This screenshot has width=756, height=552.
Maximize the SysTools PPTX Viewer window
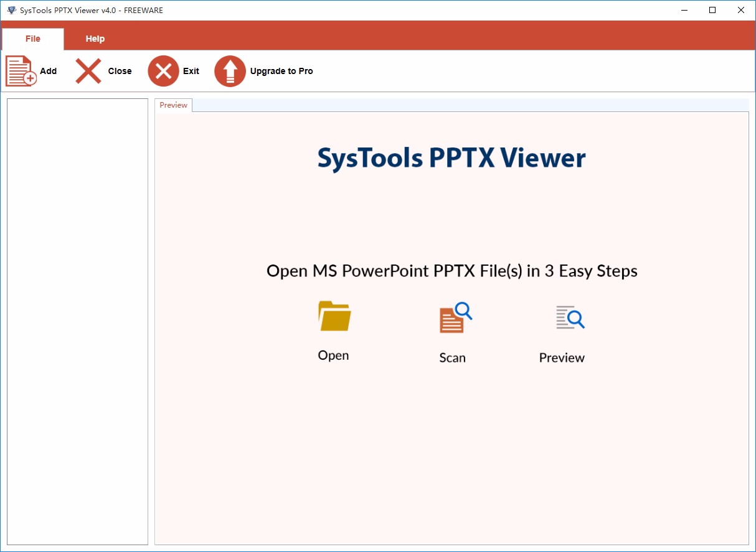coord(712,10)
